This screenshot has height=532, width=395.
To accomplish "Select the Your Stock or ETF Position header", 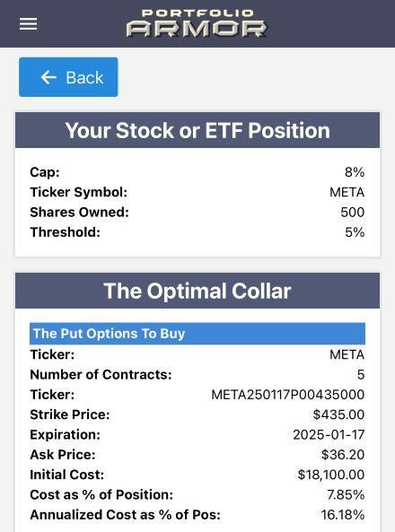I will (x=197, y=130).
